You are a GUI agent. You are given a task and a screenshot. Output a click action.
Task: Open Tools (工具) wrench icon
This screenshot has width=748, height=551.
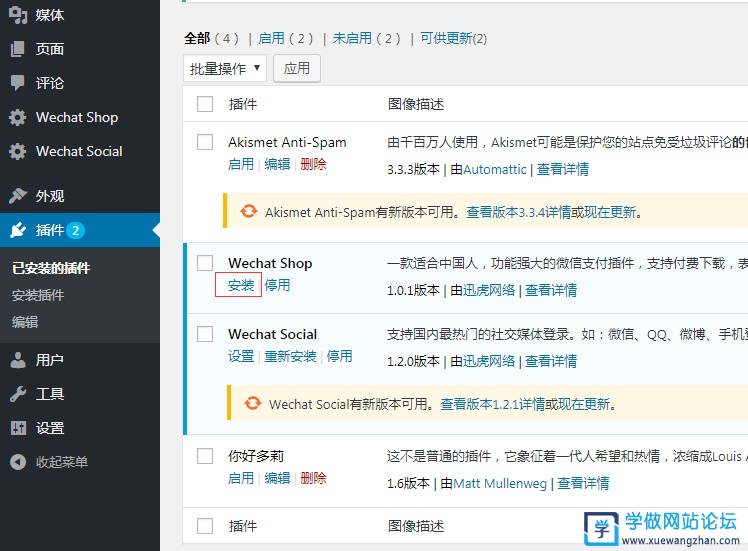[x=17, y=394]
